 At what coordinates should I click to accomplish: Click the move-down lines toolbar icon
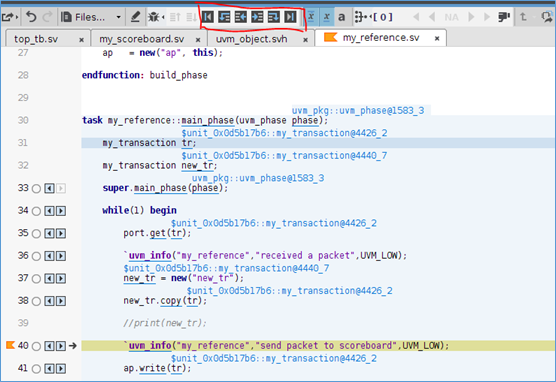click(191, 17)
